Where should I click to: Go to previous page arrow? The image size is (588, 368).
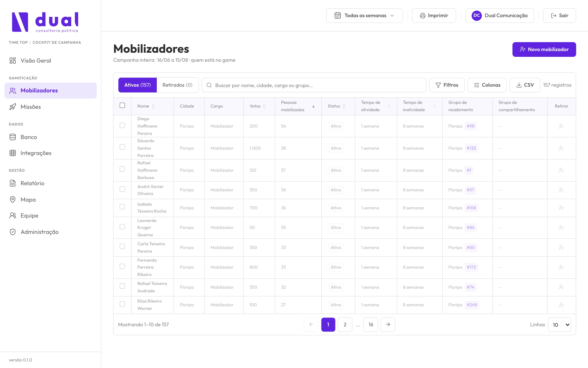tap(311, 324)
